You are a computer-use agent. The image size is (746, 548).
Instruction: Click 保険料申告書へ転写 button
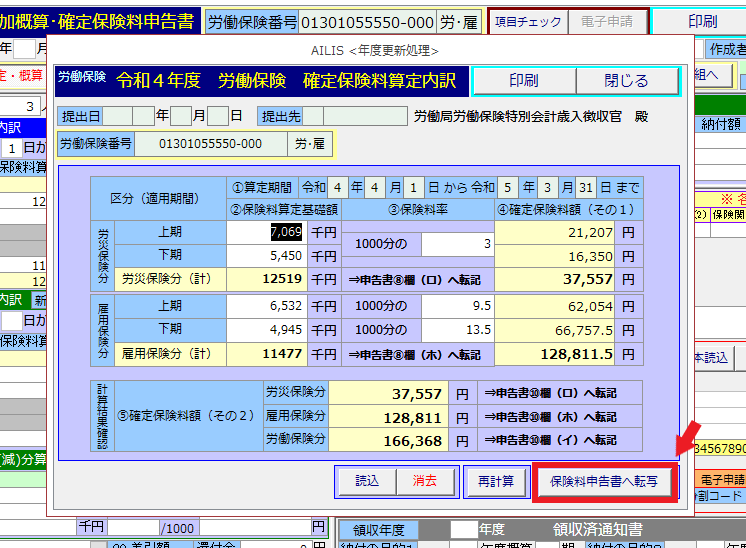(604, 481)
